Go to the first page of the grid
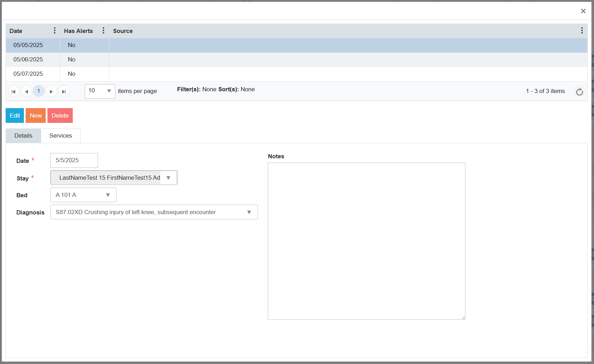Viewport: 594px width, 364px height. click(13, 91)
